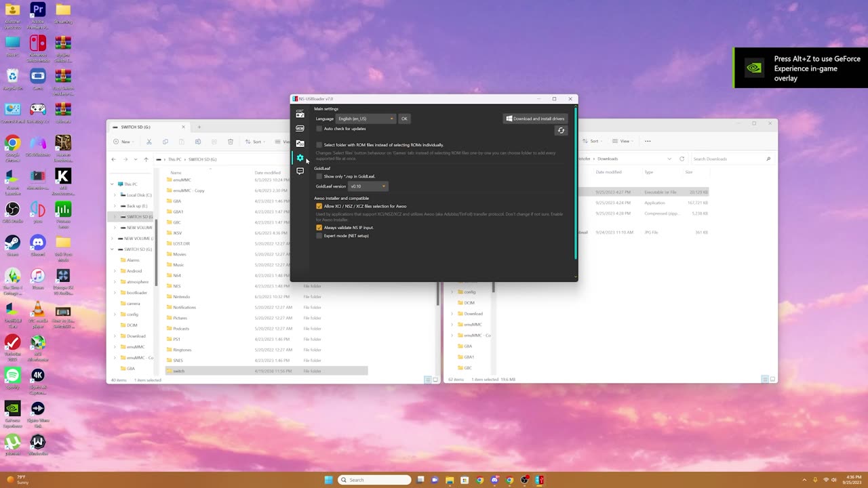Open Sort dropdown in SWITCH SD window
Screen dimensions: 868x488
pyautogui.click(x=255, y=142)
